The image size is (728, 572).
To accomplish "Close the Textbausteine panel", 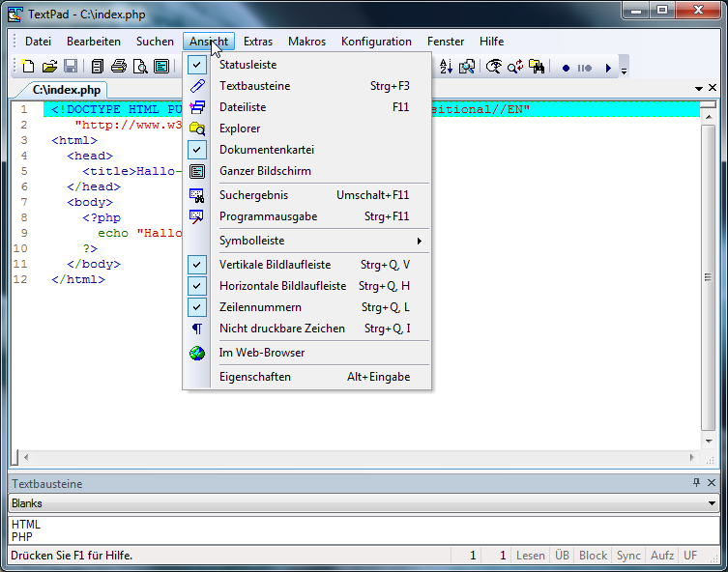I will [712, 482].
